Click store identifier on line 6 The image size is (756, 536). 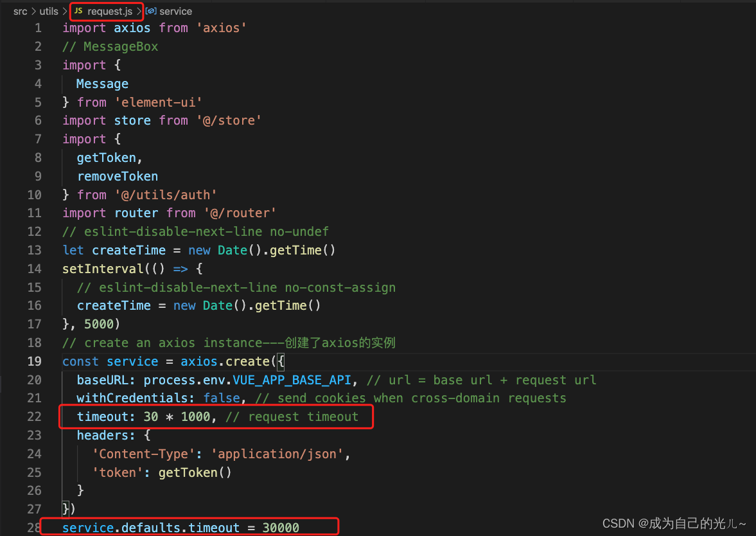click(132, 121)
